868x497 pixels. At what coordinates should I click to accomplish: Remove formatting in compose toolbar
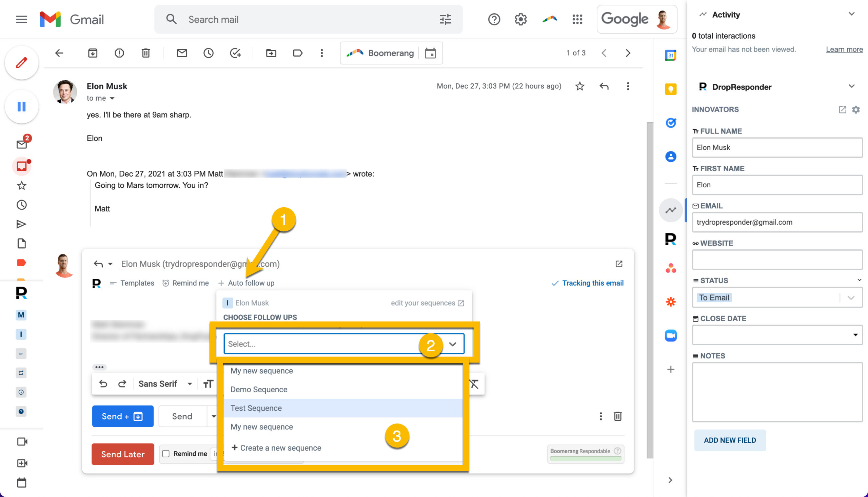[474, 384]
